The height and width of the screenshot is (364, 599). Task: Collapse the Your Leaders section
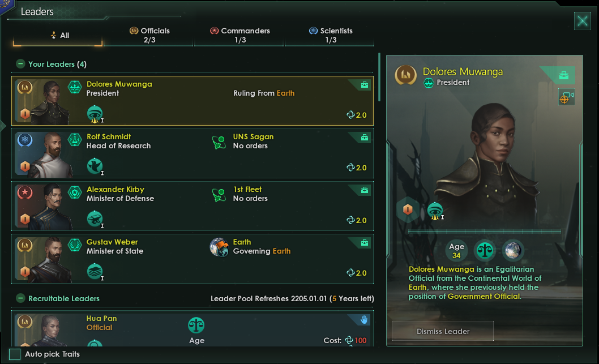(20, 64)
